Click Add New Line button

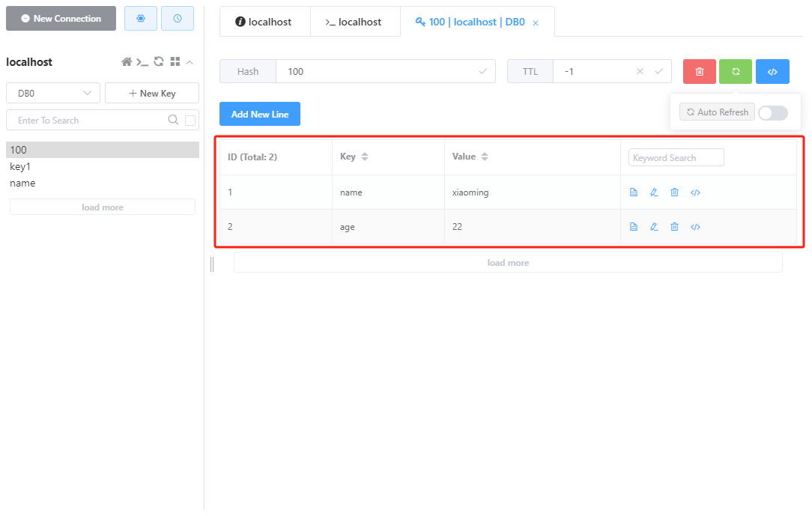pos(260,114)
